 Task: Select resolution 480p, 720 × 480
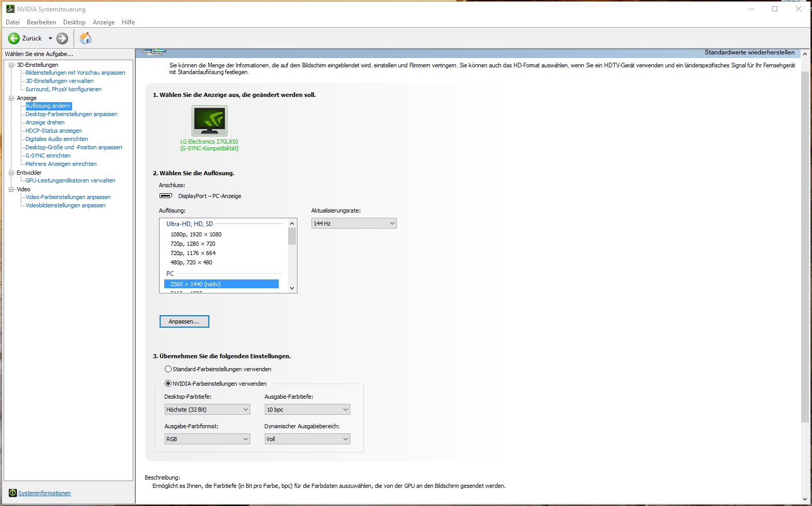coord(191,262)
